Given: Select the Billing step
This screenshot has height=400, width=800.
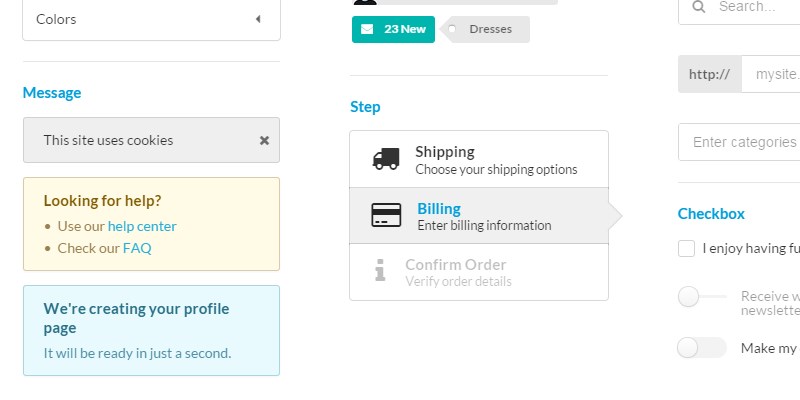Looking at the screenshot, I should (x=479, y=216).
